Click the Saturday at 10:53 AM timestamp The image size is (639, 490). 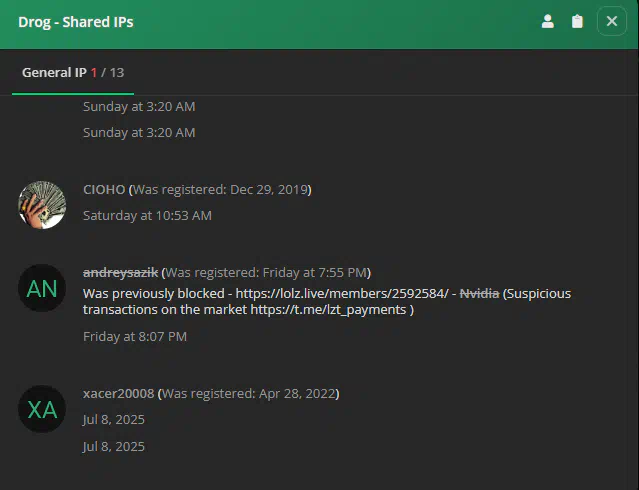pyautogui.click(x=147, y=215)
